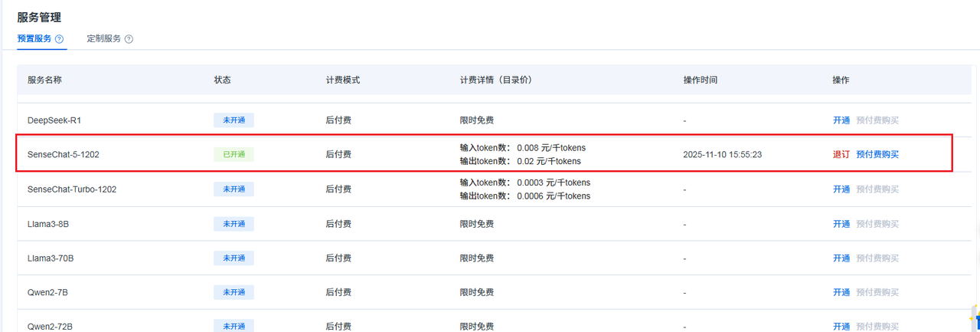Image resolution: width=980 pixels, height=332 pixels.
Task: Click 已开通 status badge for SenseChat-5-1202
Action: [234, 154]
